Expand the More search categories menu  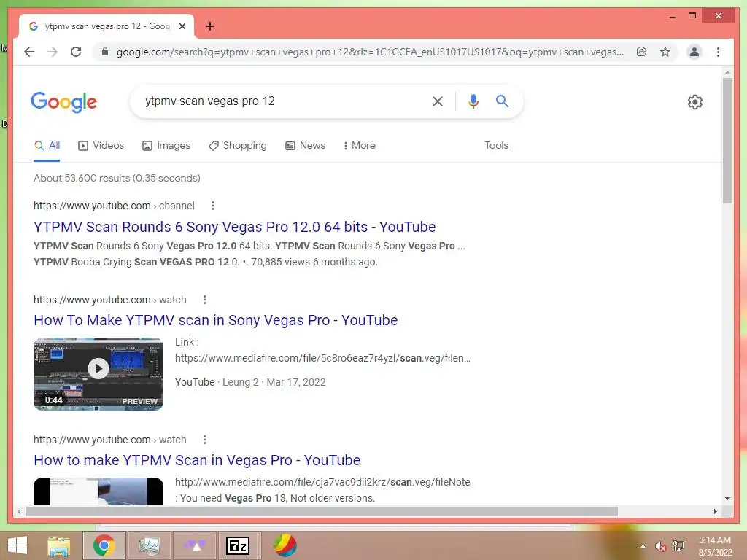click(359, 146)
